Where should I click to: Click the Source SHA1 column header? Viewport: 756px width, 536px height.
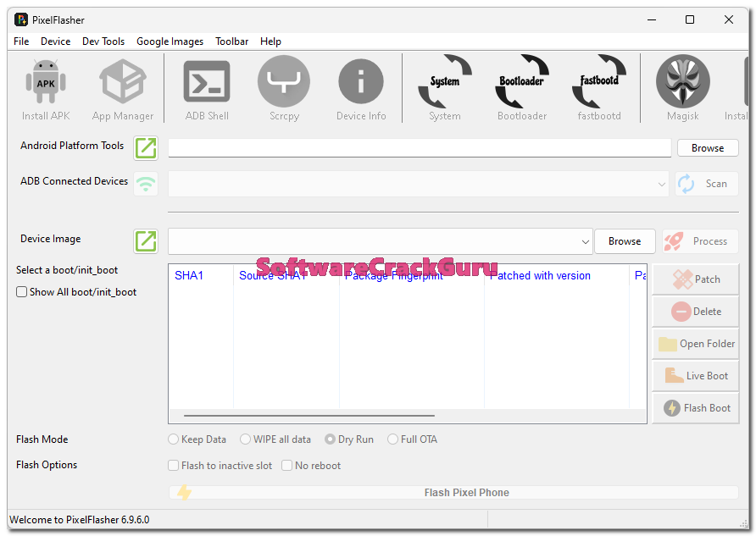click(286, 275)
